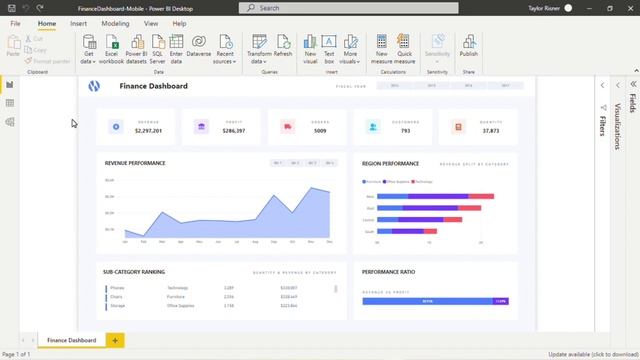Image resolution: width=640 pixels, height=360 pixels.
Task: Select first quarter button in Revenue Performance
Action: (x=278, y=163)
